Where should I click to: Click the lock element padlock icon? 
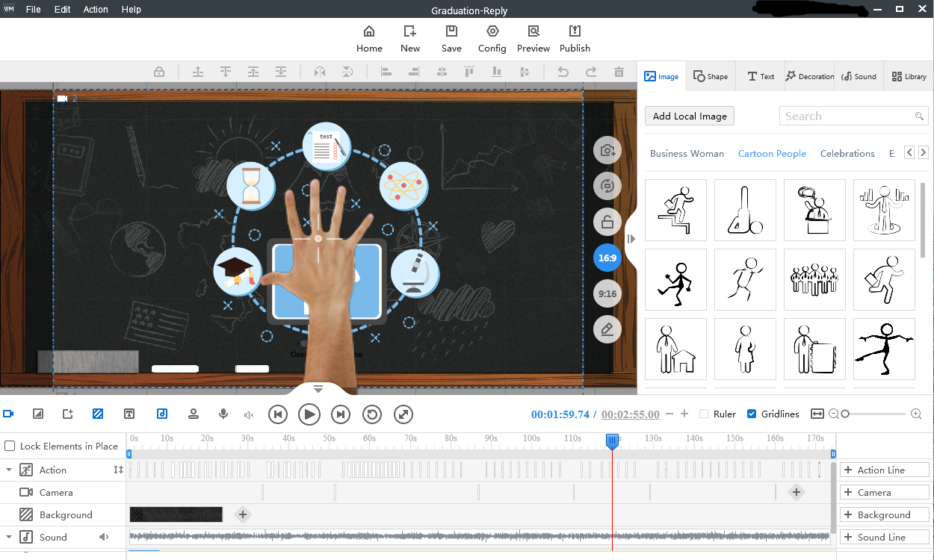click(x=159, y=72)
